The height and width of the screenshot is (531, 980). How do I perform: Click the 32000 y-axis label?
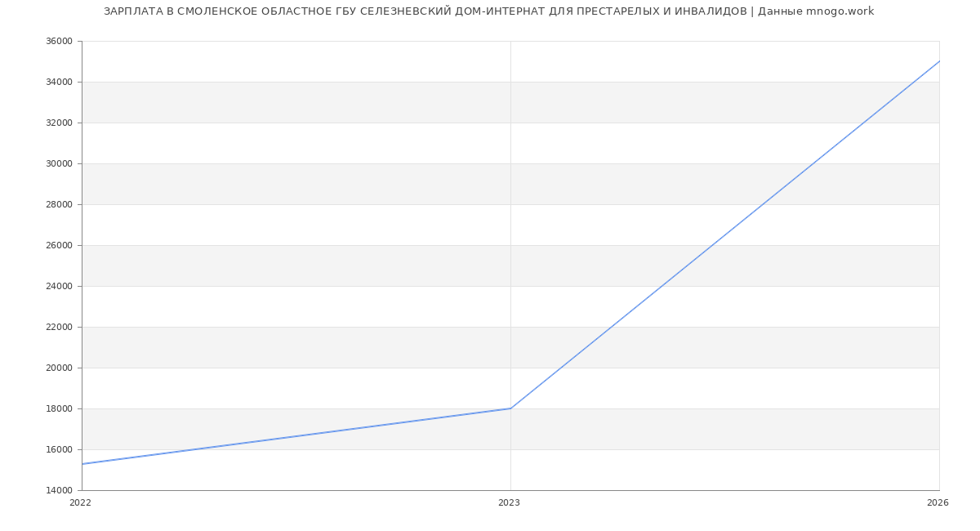tap(59, 123)
